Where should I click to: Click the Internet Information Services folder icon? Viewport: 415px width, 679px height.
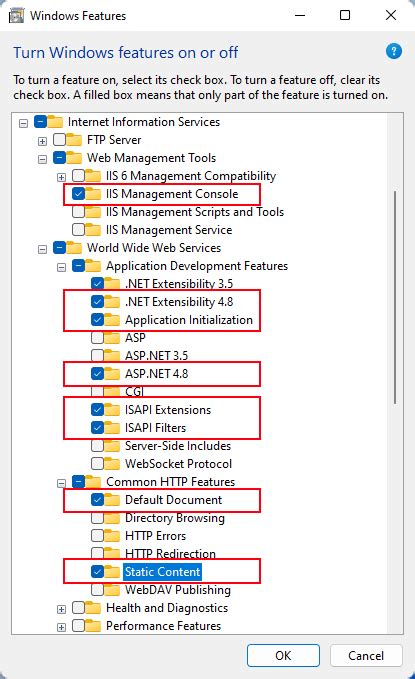tap(55, 122)
